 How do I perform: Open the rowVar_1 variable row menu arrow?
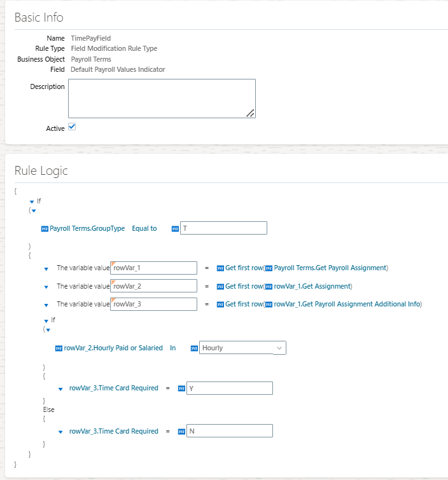(46, 269)
